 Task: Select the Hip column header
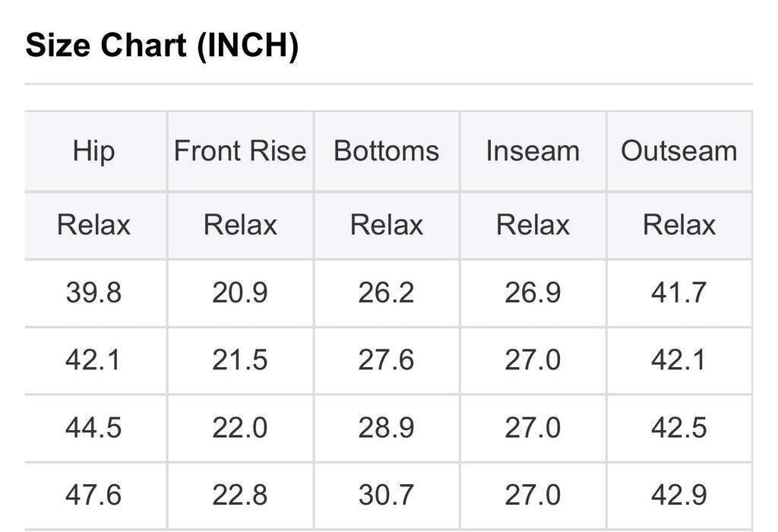point(94,150)
